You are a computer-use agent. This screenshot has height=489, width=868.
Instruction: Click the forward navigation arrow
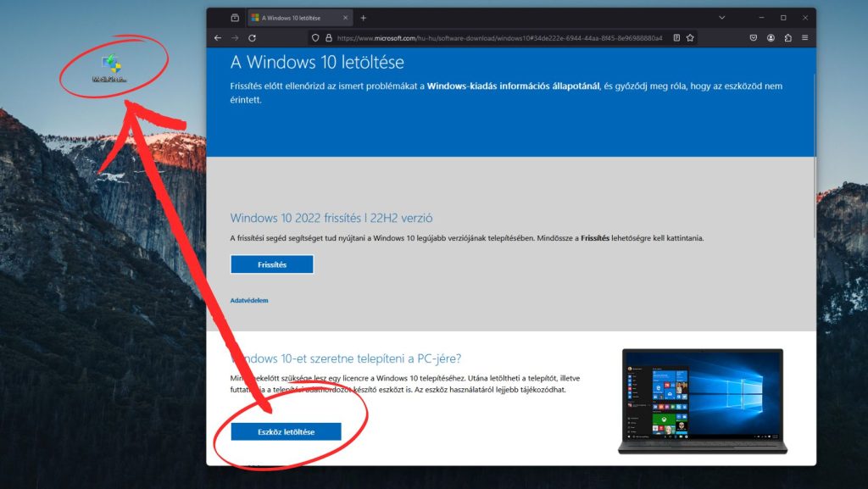point(235,37)
